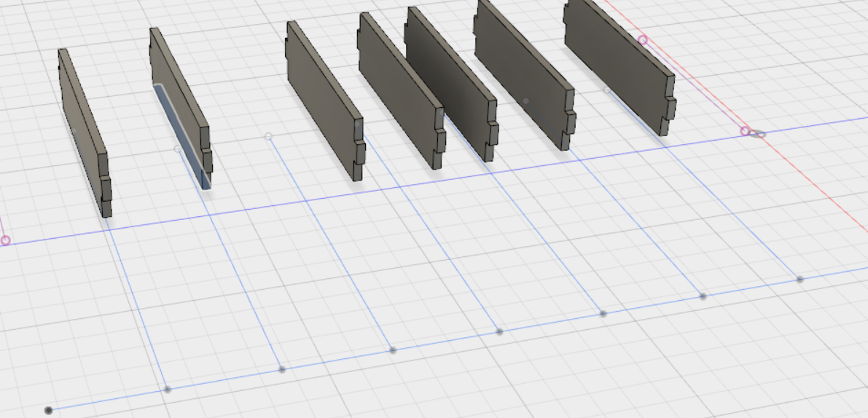
Task: Select the third panel from the left
Action: pyautogui.click(x=324, y=100)
